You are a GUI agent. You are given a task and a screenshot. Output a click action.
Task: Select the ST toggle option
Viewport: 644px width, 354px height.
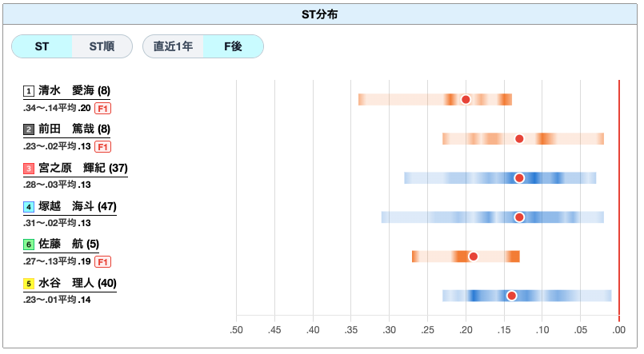point(42,46)
